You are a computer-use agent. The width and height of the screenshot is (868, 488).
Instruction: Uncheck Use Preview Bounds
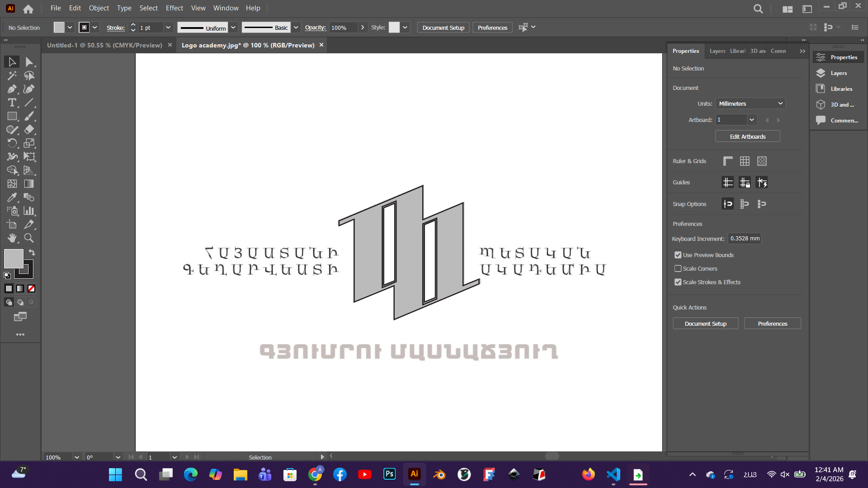point(678,255)
